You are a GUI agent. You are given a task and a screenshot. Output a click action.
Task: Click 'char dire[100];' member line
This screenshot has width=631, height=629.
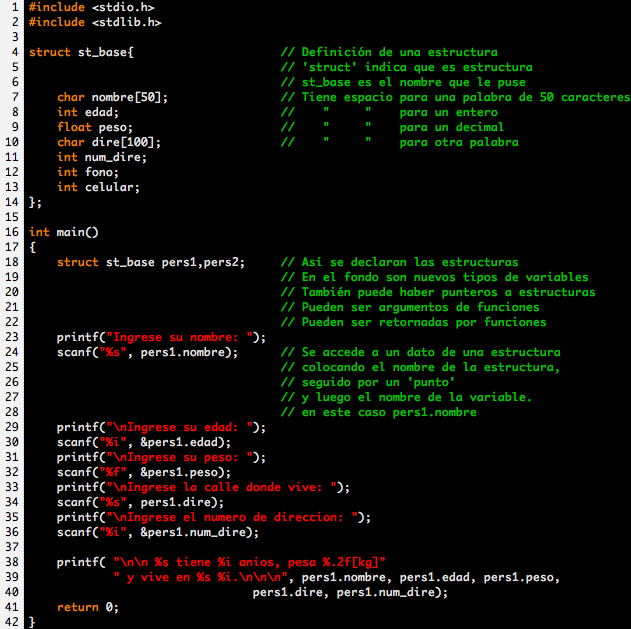tap(109, 142)
